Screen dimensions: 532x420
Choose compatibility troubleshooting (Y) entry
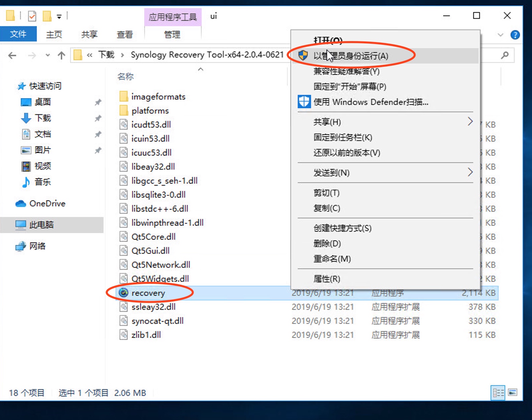(x=385, y=71)
